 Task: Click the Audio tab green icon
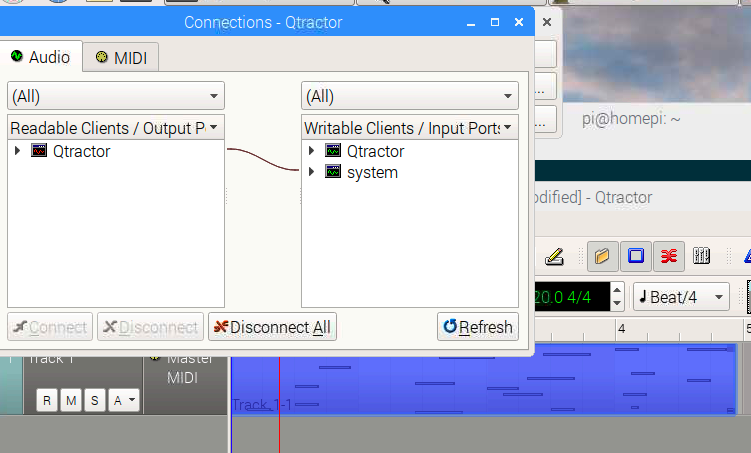coord(17,56)
